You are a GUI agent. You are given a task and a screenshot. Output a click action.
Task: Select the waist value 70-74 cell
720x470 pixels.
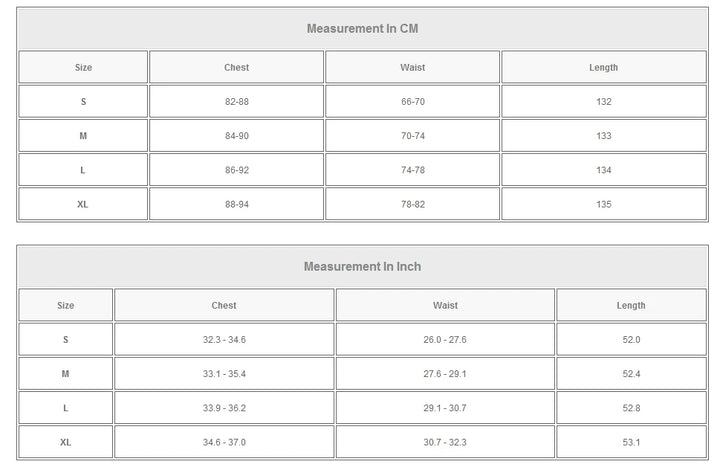pyautogui.click(x=413, y=136)
